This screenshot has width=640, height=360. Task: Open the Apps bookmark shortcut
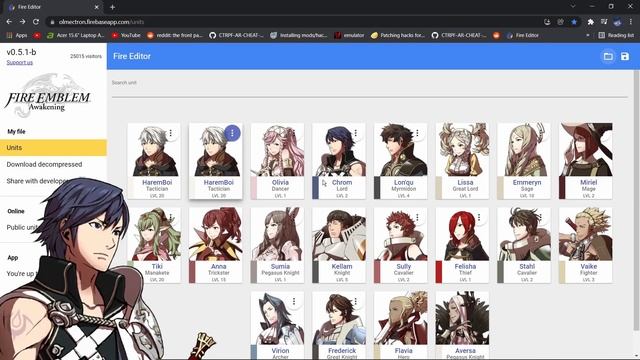(17, 36)
